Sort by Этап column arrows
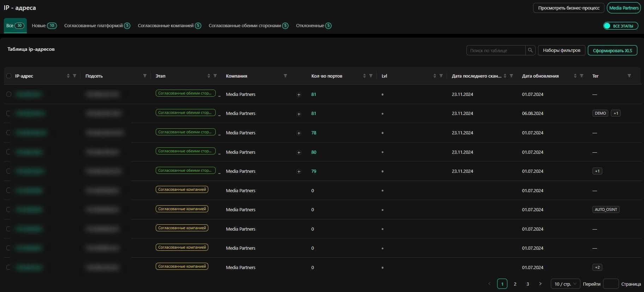Screen dimensions: 644x292 click(x=209, y=76)
